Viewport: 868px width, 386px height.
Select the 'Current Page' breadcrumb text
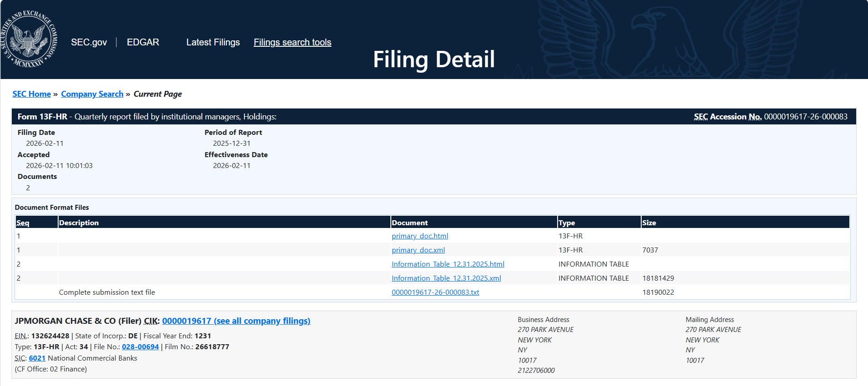click(x=158, y=94)
